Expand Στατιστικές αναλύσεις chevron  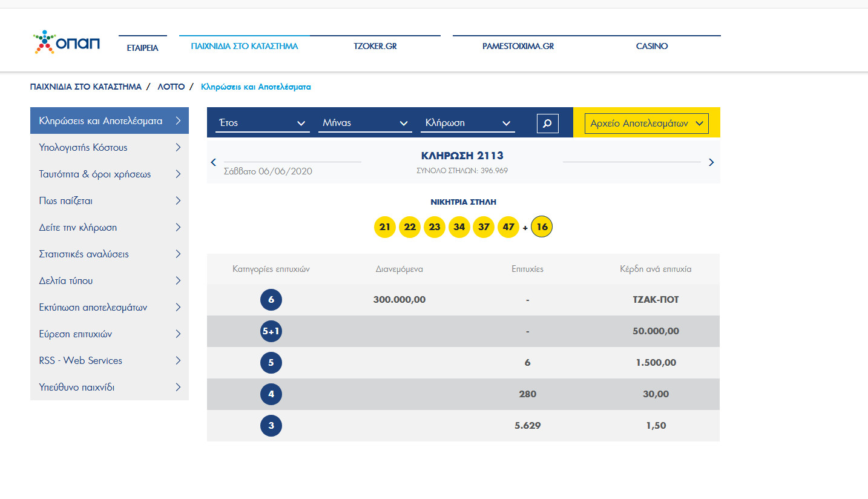click(178, 254)
